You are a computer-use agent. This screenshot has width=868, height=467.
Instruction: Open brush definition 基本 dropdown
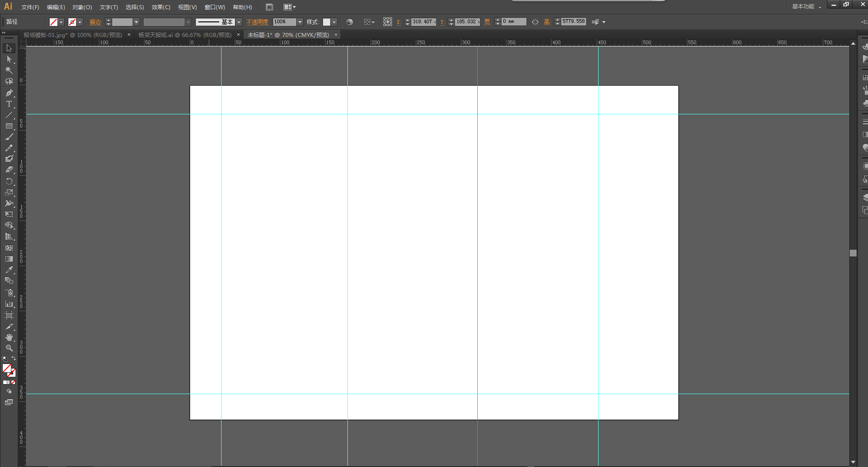click(239, 22)
